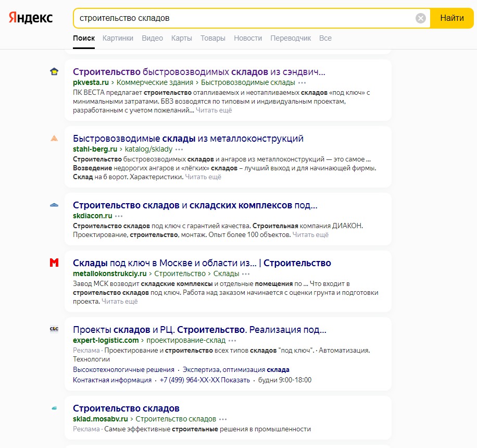This screenshot has height=448, width=477.
Task: Go to the Товары tab
Action: point(213,38)
